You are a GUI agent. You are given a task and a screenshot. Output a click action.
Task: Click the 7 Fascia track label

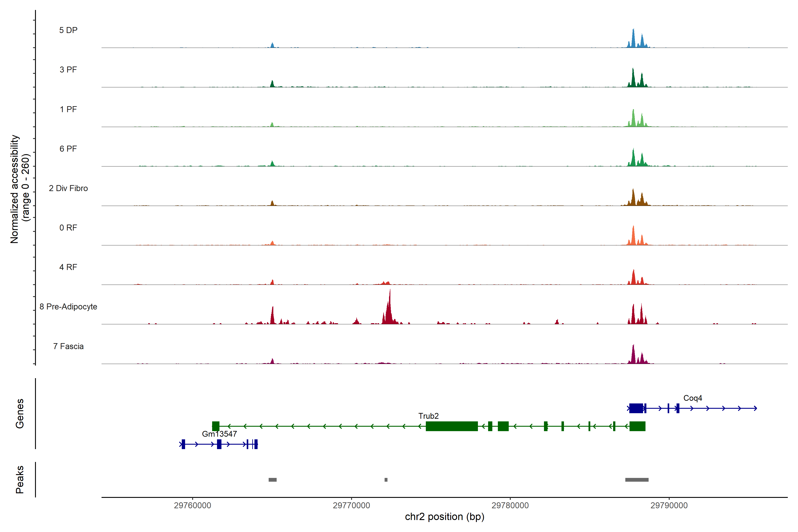pyautogui.click(x=68, y=346)
